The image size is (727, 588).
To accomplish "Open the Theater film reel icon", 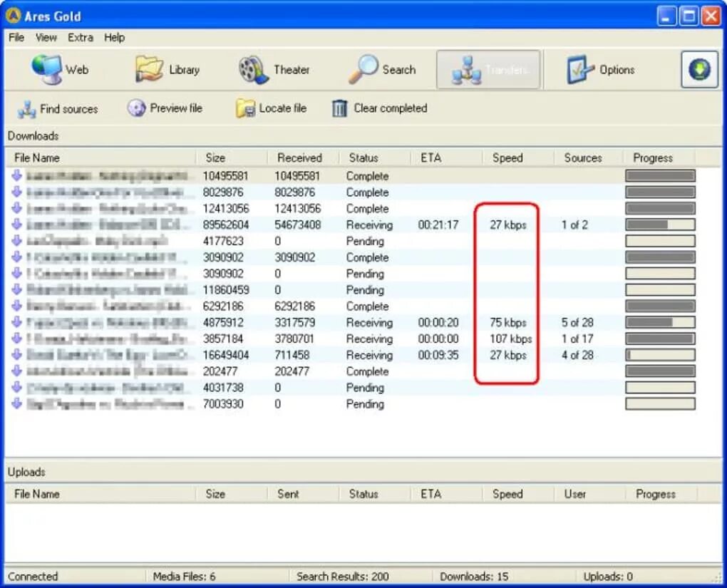I will pyautogui.click(x=253, y=70).
